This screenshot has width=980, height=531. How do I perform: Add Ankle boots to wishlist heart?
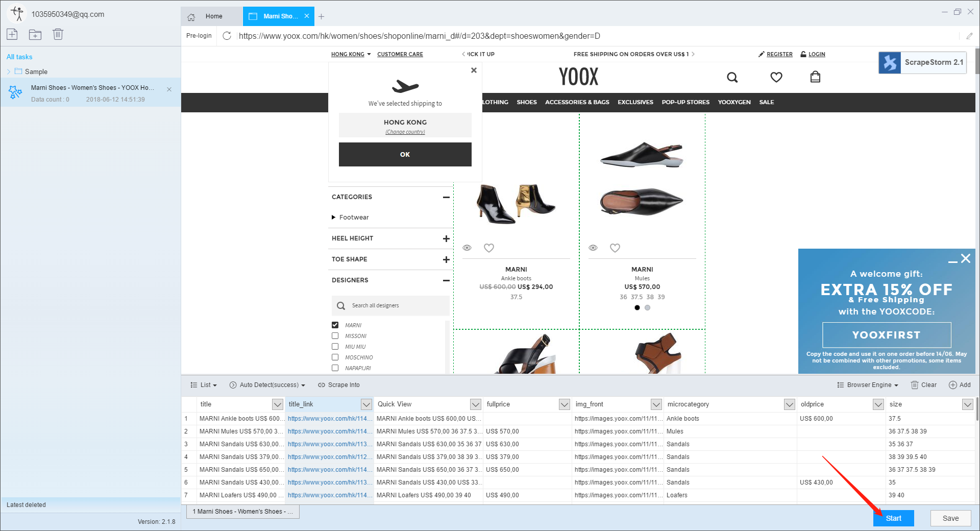(x=489, y=248)
